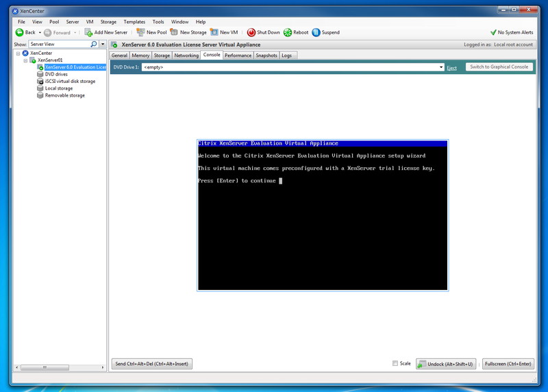Open the Pool menu

tap(54, 22)
